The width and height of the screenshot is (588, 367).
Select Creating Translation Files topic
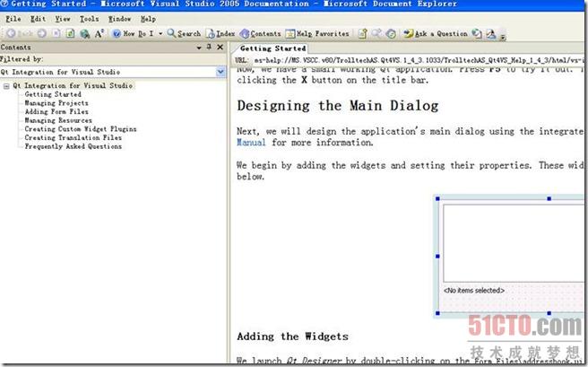(73, 137)
